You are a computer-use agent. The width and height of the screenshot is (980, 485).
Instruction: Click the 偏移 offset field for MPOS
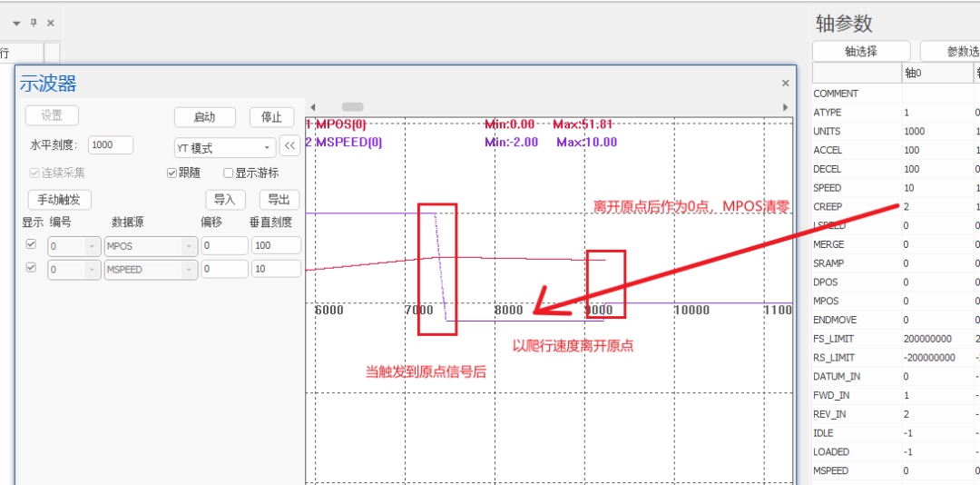coord(224,246)
